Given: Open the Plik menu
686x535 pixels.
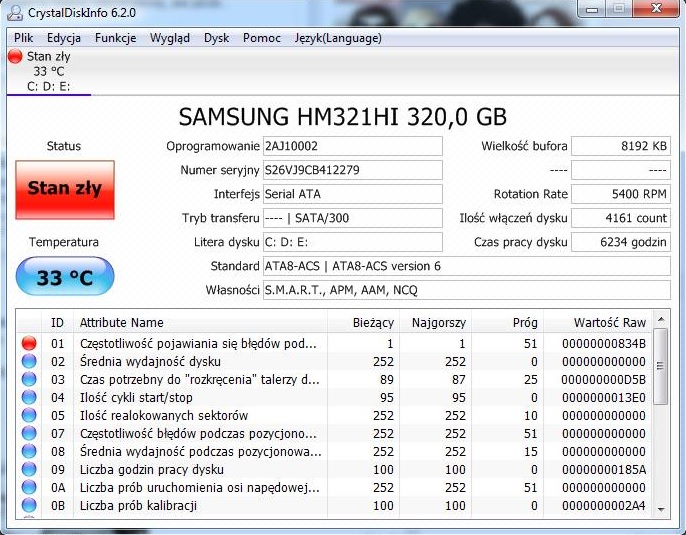Looking at the screenshot, I should coord(24,38).
